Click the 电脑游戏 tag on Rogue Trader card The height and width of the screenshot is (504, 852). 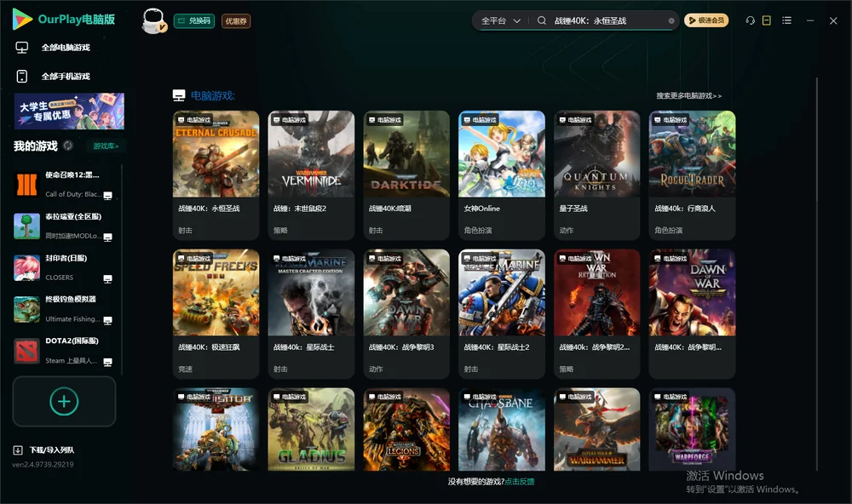pos(670,120)
